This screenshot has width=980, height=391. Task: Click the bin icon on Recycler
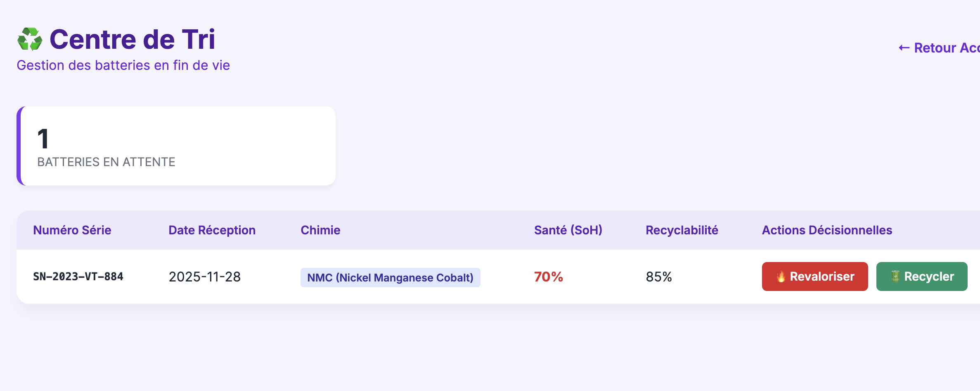(895, 277)
